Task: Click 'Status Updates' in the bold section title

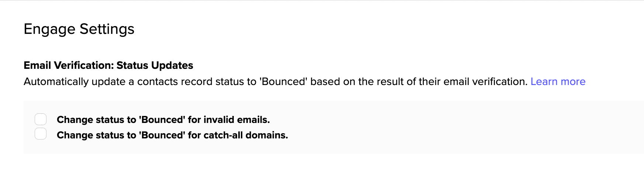Action: 155,65
